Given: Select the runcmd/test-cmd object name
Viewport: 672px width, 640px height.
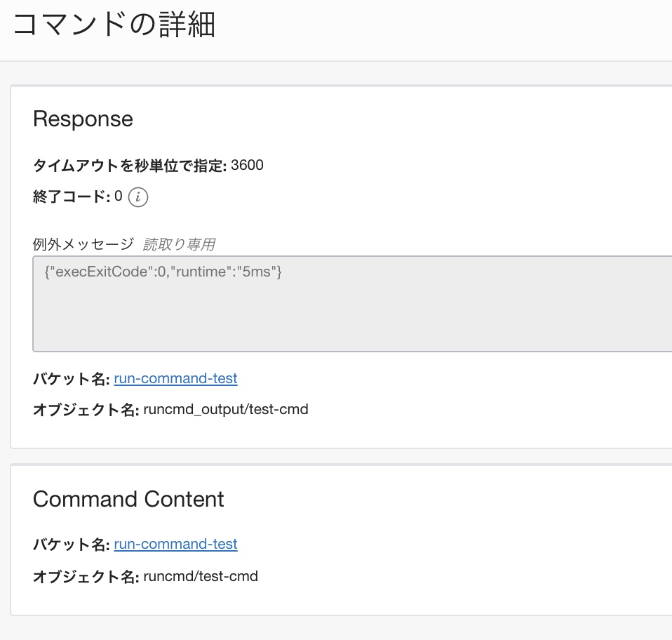Looking at the screenshot, I should (x=201, y=576).
